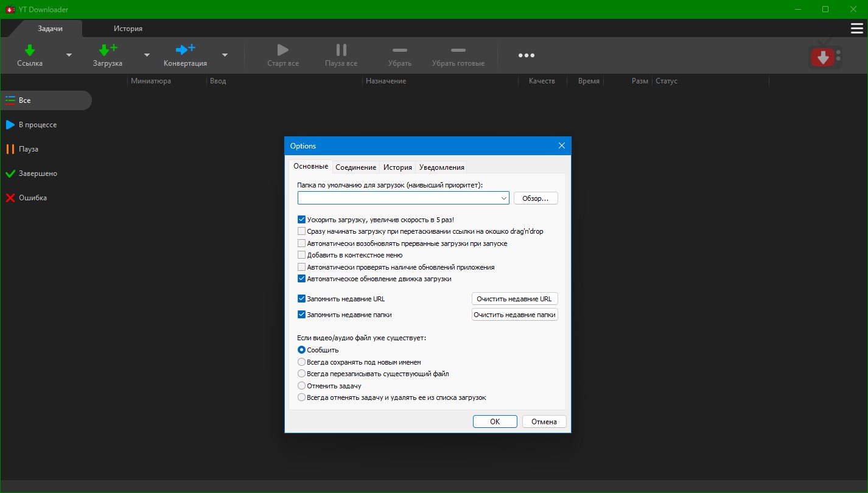
Task: Expand the dropdown arrow next to Ссылка
Action: [x=69, y=55]
